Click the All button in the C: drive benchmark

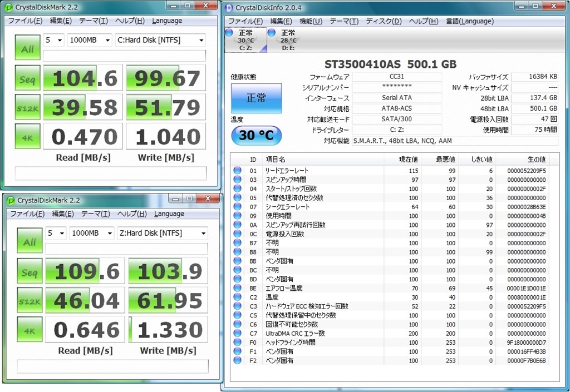tap(27, 48)
